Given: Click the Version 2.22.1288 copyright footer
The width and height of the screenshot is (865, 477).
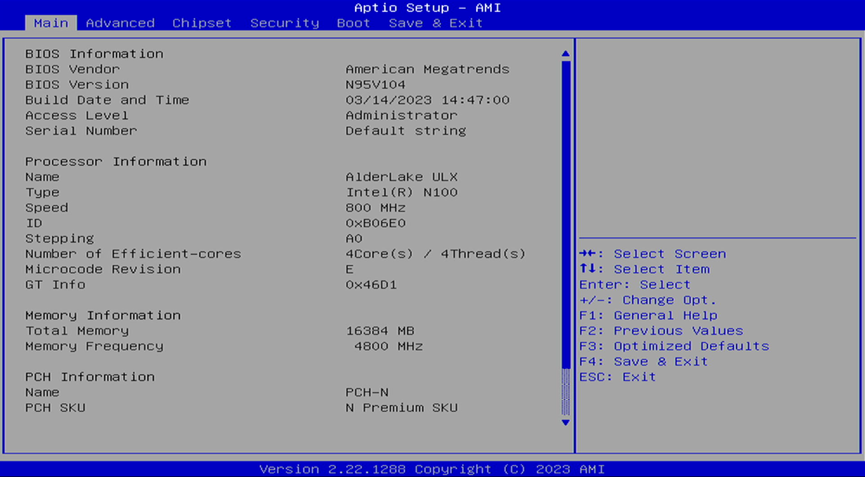Looking at the screenshot, I should pos(432,469).
